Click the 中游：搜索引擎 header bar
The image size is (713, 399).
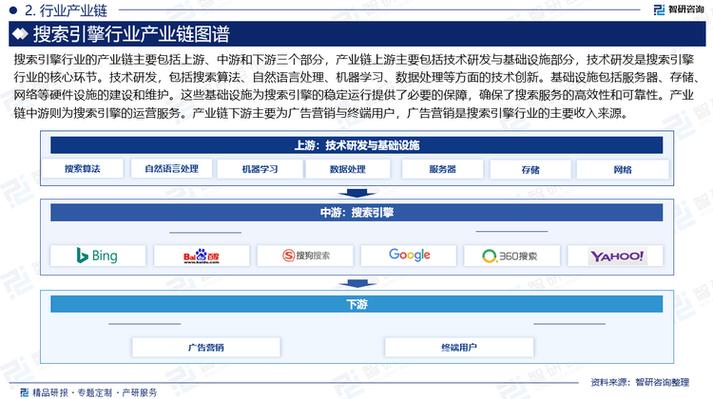356,212
